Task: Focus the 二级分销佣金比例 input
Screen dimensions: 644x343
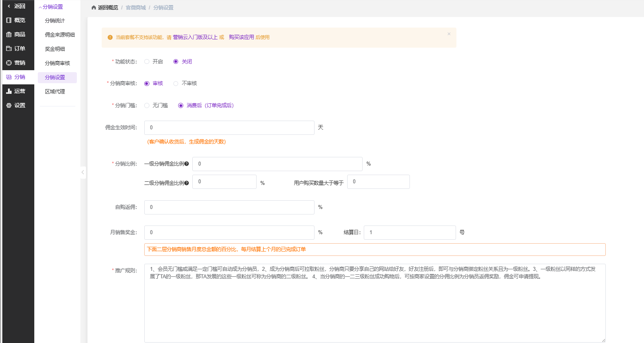Action: [x=224, y=182]
